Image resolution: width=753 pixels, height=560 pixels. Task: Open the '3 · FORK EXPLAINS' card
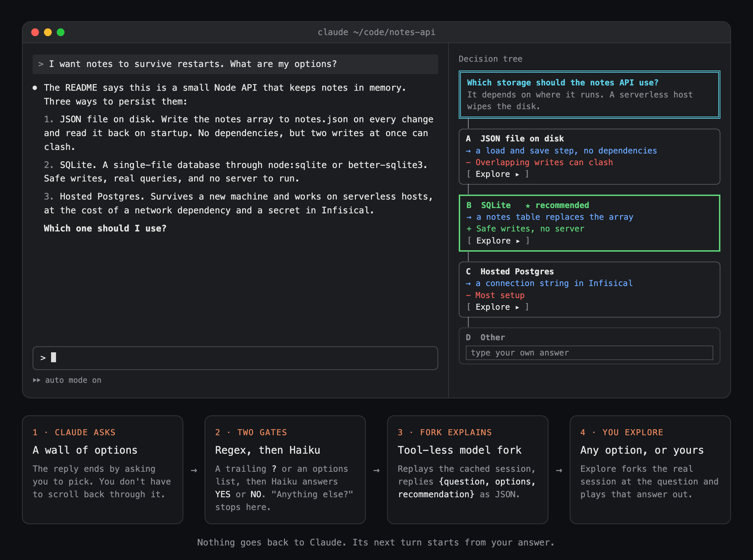coord(468,470)
